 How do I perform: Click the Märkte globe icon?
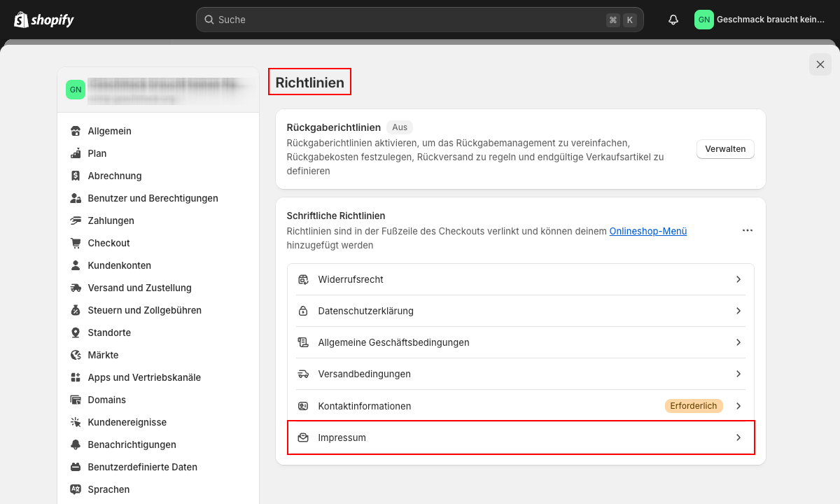[x=76, y=355]
